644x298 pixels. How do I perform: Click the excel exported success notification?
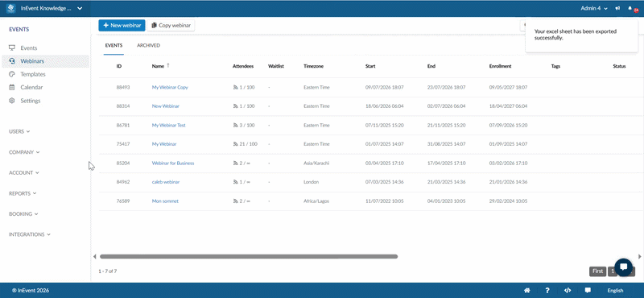581,35
